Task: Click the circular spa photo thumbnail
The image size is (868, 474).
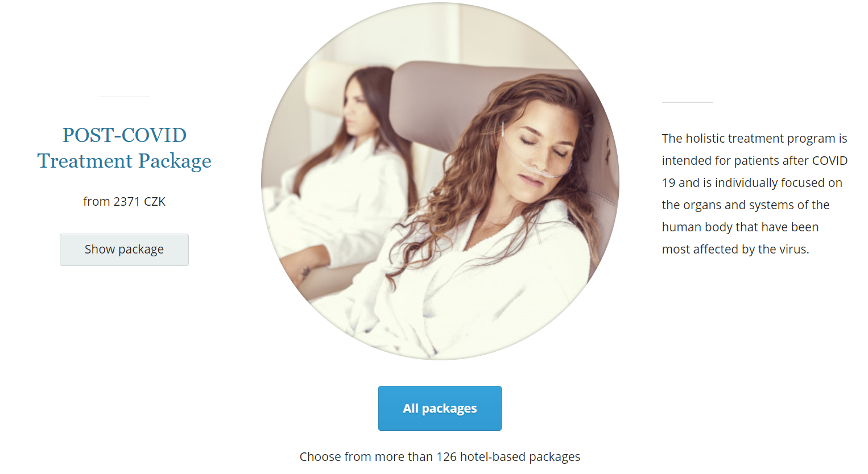Action: coord(440,181)
